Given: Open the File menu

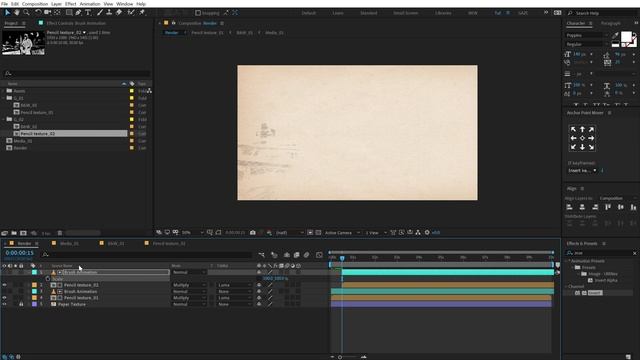Looking at the screenshot, I should [x=4, y=4].
